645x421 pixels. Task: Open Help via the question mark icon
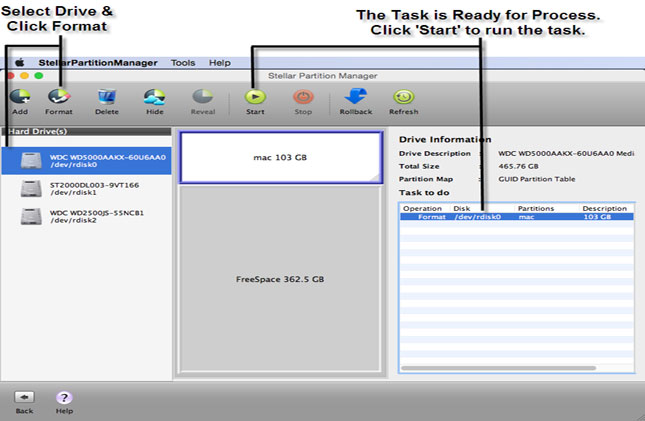64,398
